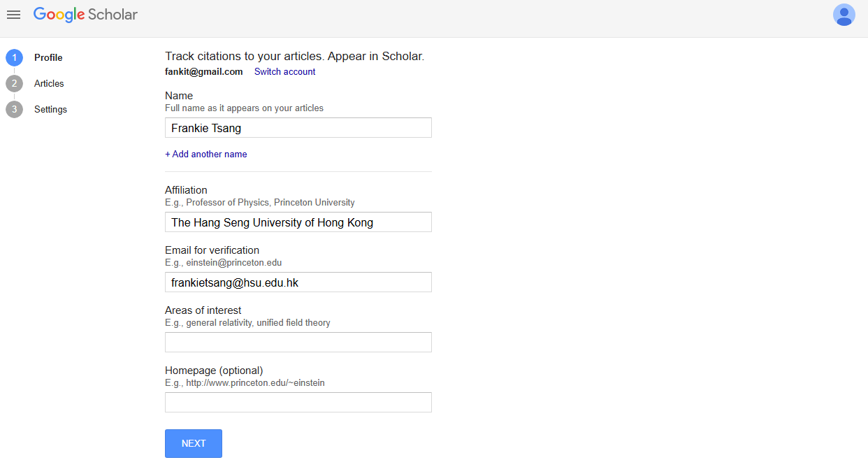Select the step 1 Profile circle indicator

click(14, 57)
